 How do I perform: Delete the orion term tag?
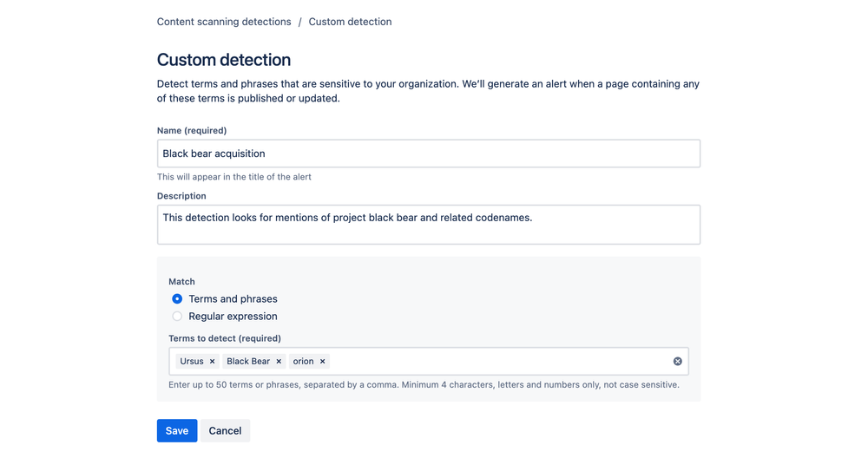pyautogui.click(x=323, y=362)
